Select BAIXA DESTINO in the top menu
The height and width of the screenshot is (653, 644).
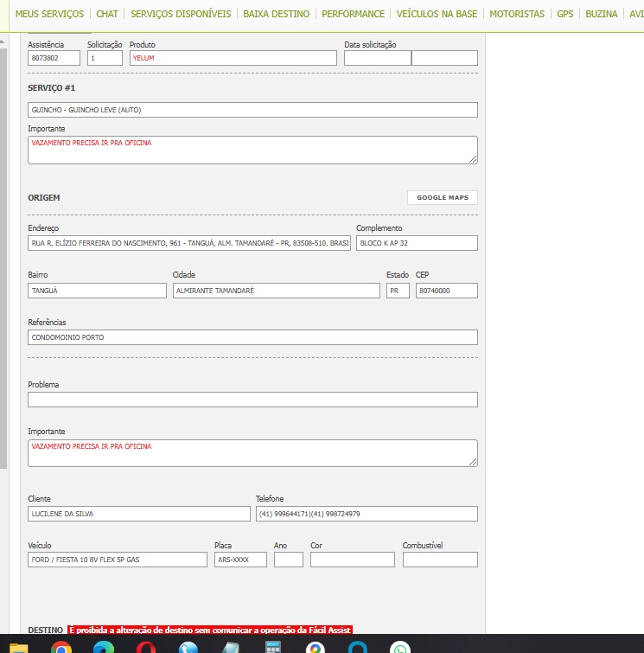pyautogui.click(x=277, y=14)
